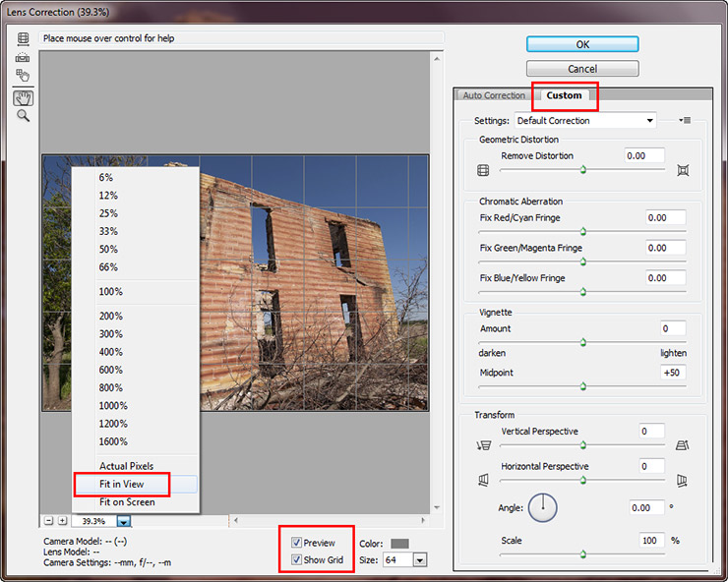Viewport: 728px width, 582px height.
Task: Click the Scale slider handle
Action: (583, 554)
